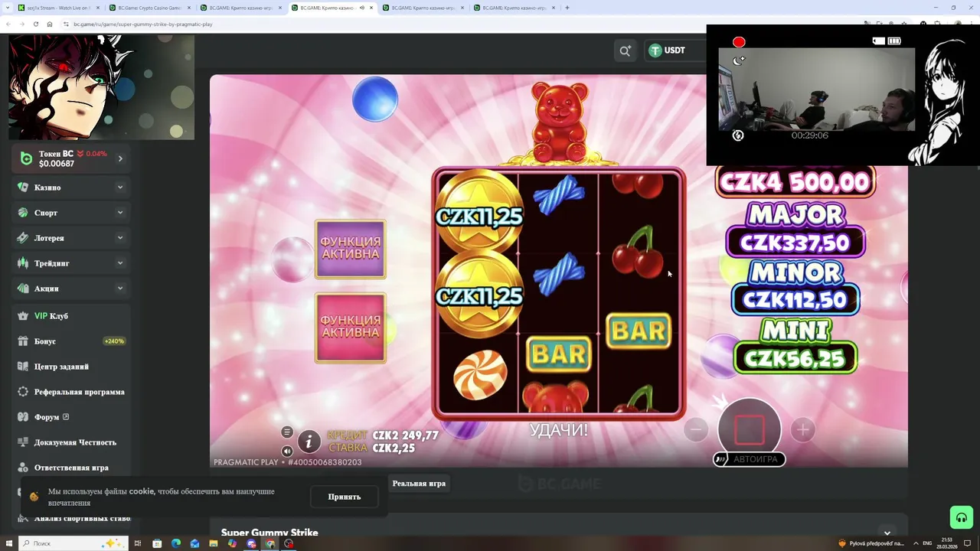Accept cookies with the Принять button
This screenshot has height=551, width=980.
(x=345, y=497)
